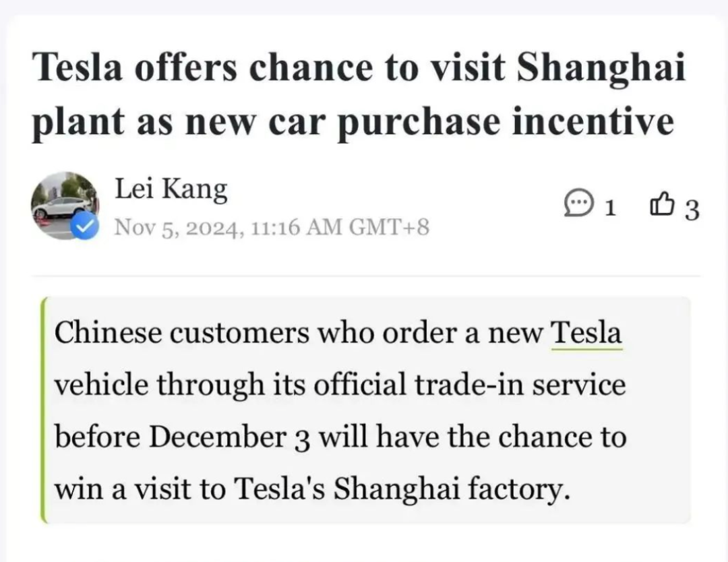Image resolution: width=728 pixels, height=562 pixels.
Task: Open Lei Kang's round avatar photo
Action: pos(65,206)
